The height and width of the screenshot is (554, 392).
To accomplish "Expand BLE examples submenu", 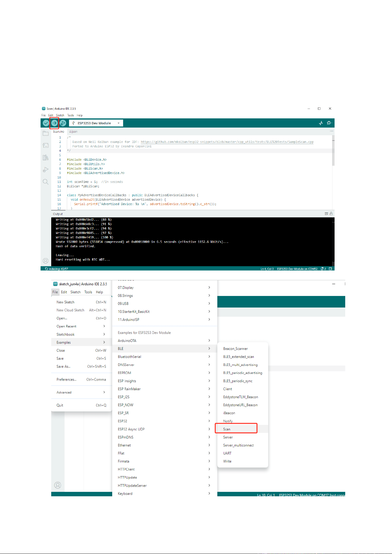I will (165, 348).
